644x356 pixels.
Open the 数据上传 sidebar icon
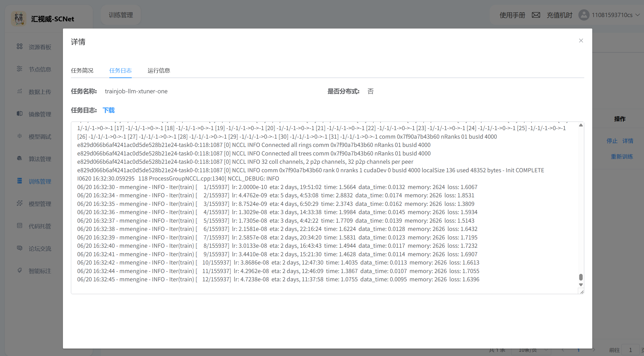point(19,91)
